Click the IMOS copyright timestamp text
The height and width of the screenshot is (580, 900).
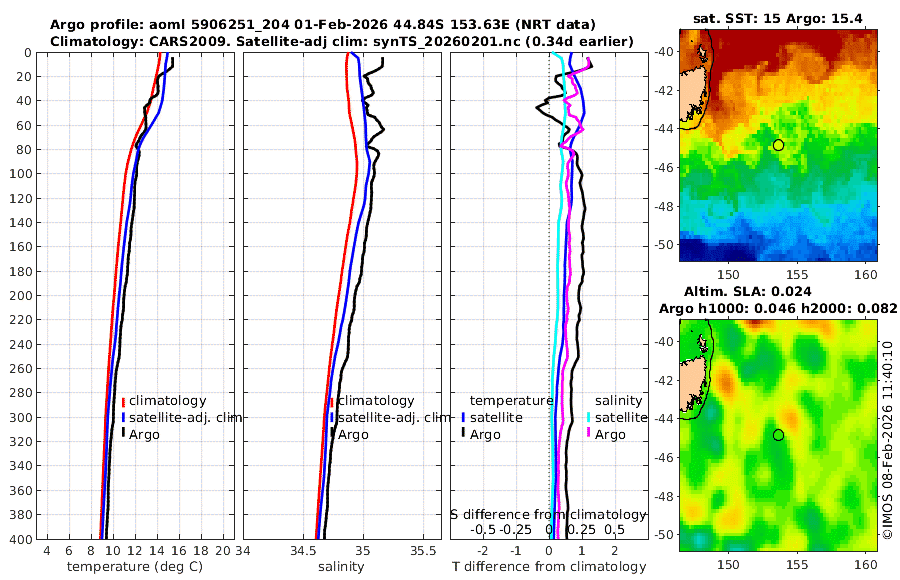point(887,440)
